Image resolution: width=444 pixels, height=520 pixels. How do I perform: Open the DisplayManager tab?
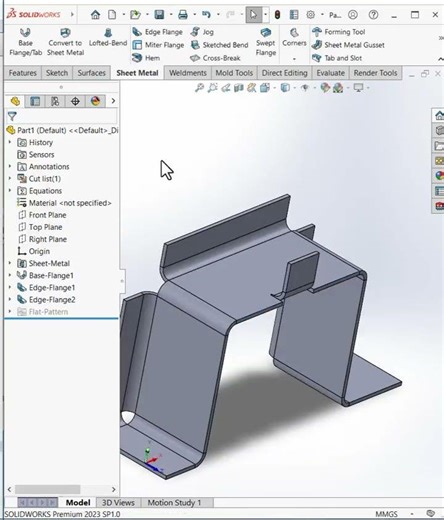tap(95, 101)
